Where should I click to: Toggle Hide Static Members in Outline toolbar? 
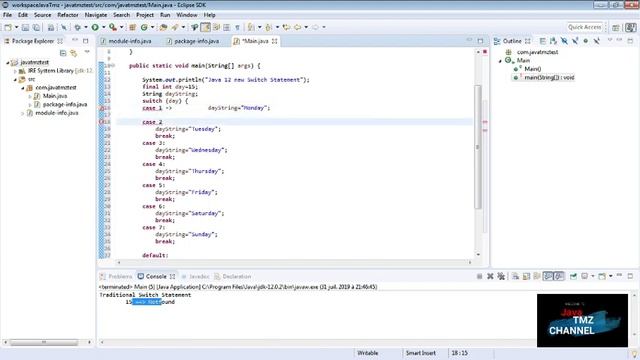[x=575, y=41]
